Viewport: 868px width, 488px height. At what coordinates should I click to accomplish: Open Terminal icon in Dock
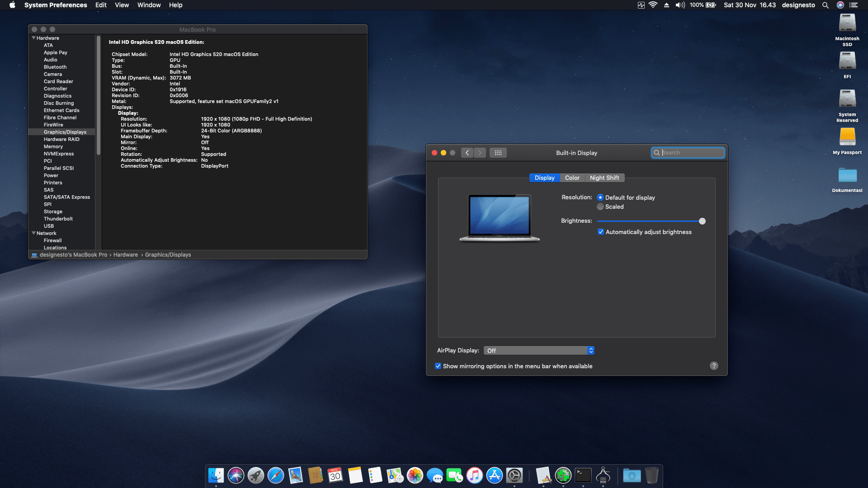pyautogui.click(x=583, y=475)
